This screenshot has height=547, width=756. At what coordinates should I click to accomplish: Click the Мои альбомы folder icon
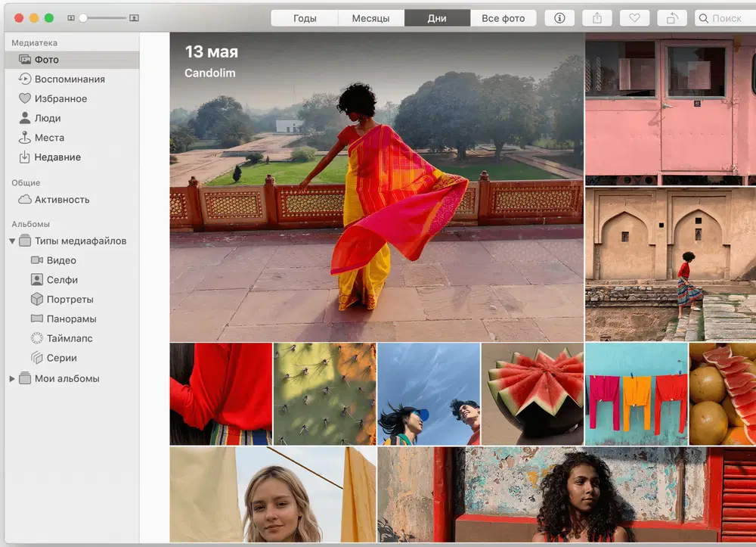point(25,378)
